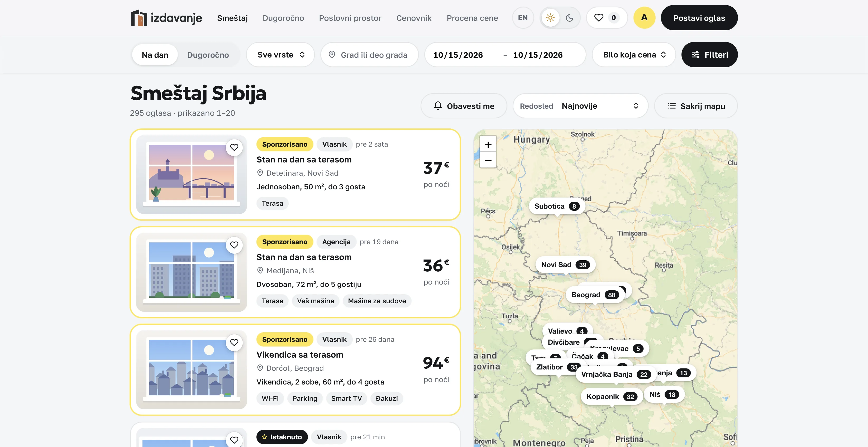Click Sakrij mapu button
The height and width of the screenshot is (447, 868).
pos(696,106)
